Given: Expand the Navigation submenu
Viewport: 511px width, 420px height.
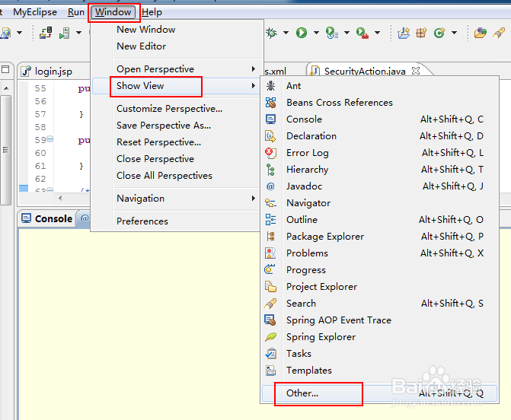Looking at the screenshot, I should click(x=177, y=199).
